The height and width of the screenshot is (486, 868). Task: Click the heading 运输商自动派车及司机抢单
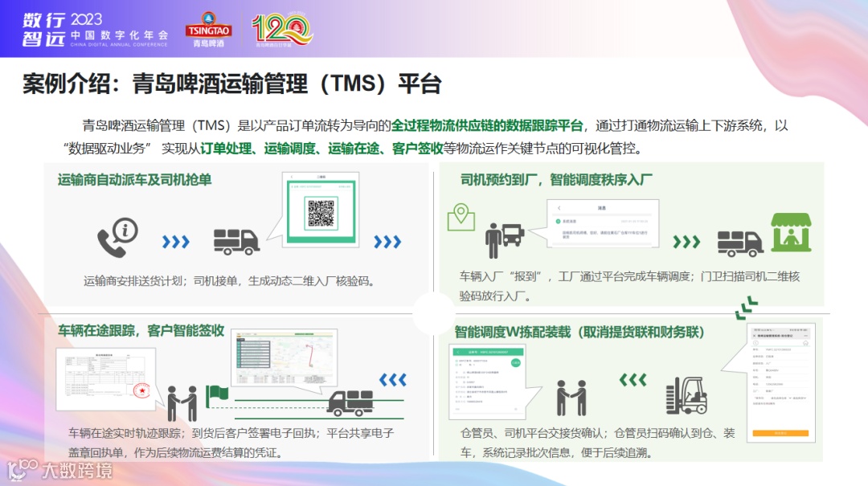tap(134, 180)
